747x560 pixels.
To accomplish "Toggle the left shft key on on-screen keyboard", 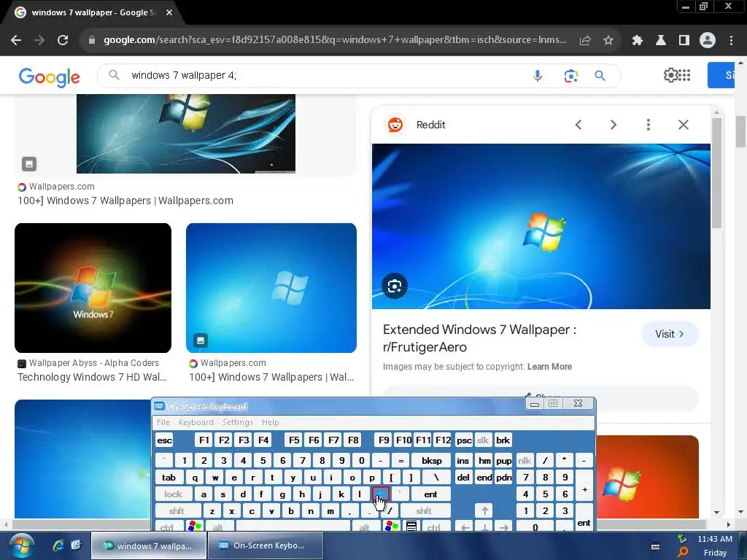I will [177, 511].
